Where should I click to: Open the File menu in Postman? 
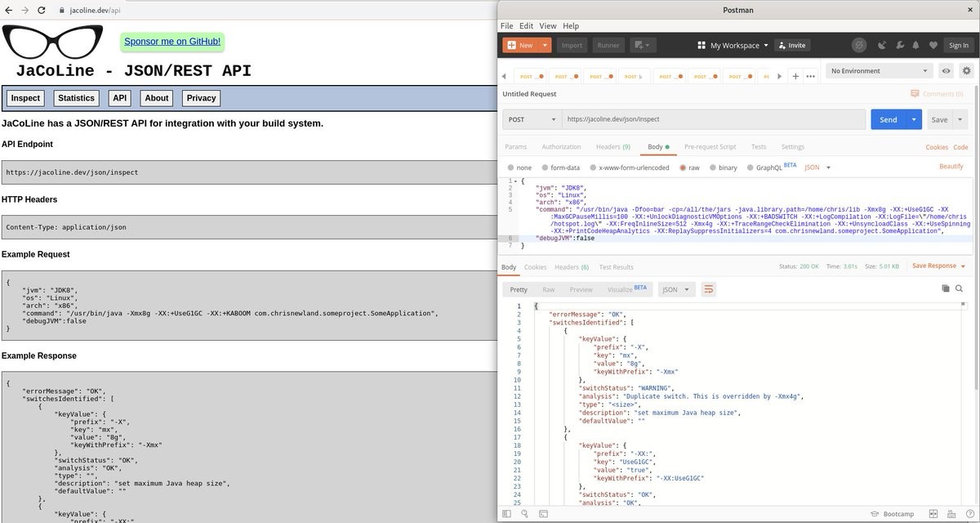(506, 26)
